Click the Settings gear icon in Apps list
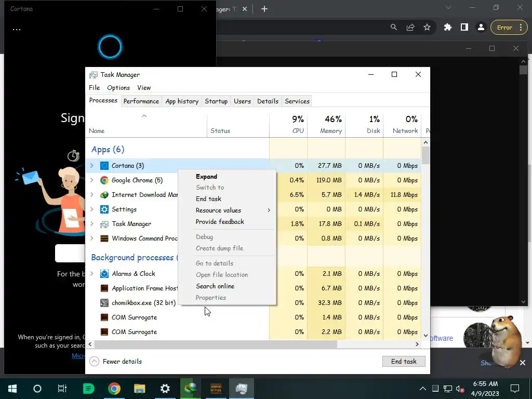Viewport: 532px width, 399px height. click(104, 209)
